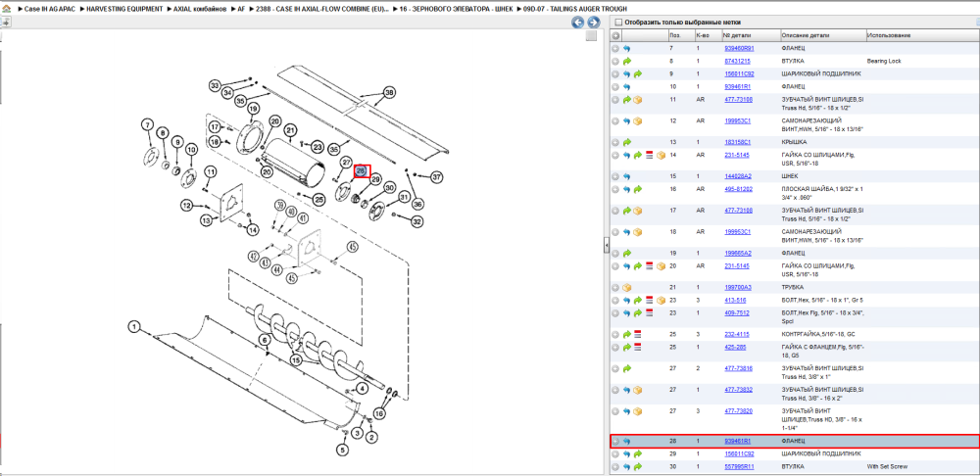Click green arrow in position 9 row

[x=638, y=73]
